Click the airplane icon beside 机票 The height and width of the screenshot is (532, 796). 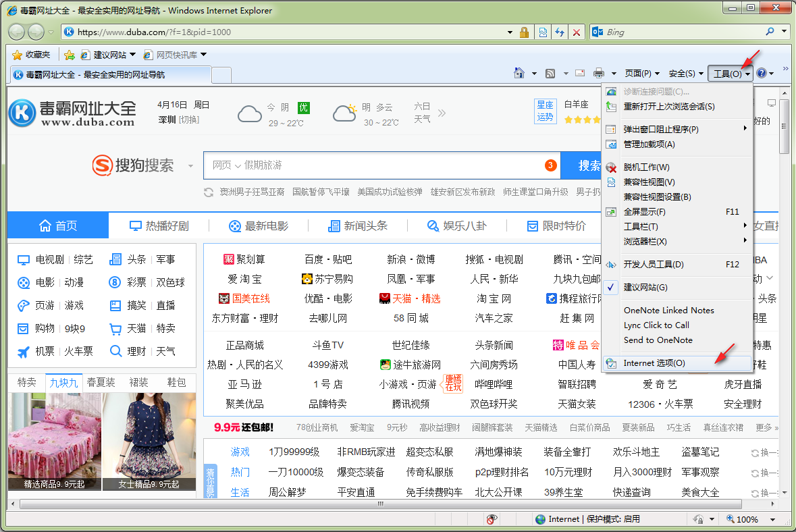[24, 351]
